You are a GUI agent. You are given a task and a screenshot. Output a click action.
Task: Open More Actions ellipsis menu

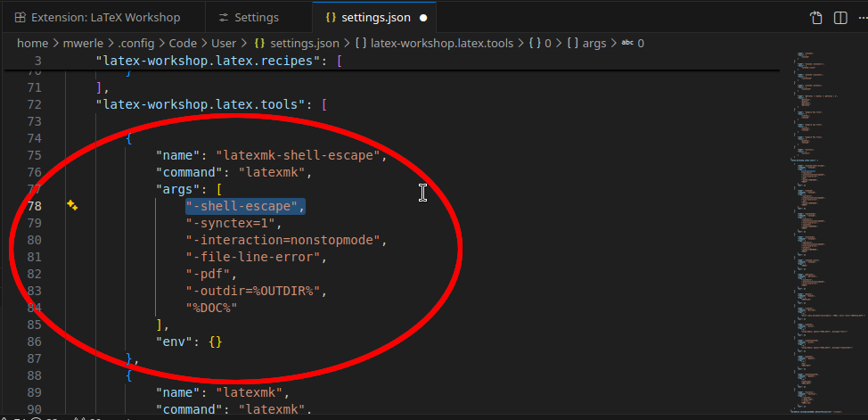(863, 18)
